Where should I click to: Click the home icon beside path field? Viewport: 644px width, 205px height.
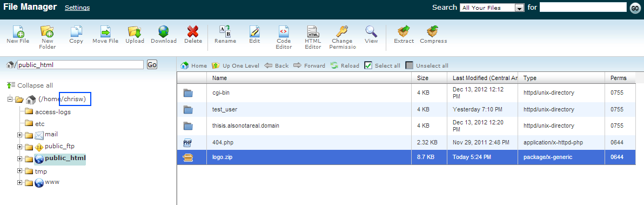click(x=10, y=64)
